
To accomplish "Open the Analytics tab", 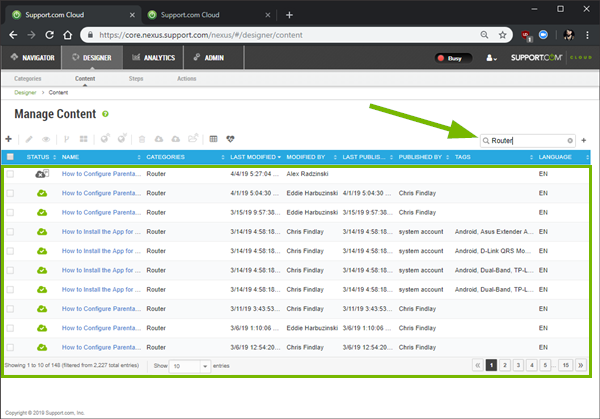I will 153,58.
